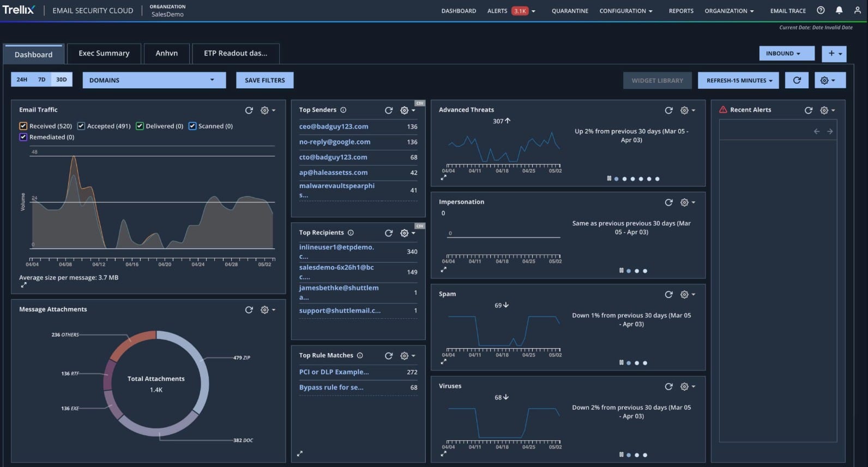Screen dimensions: 868x467
Task: Select the 7D time range
Action: (41, 80)
